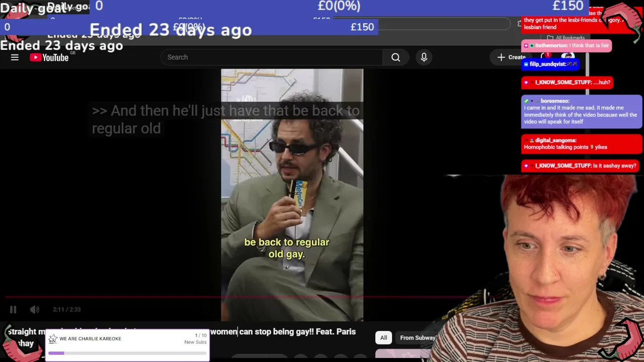
Task: Open the Create button
Action: coord(511,57)
